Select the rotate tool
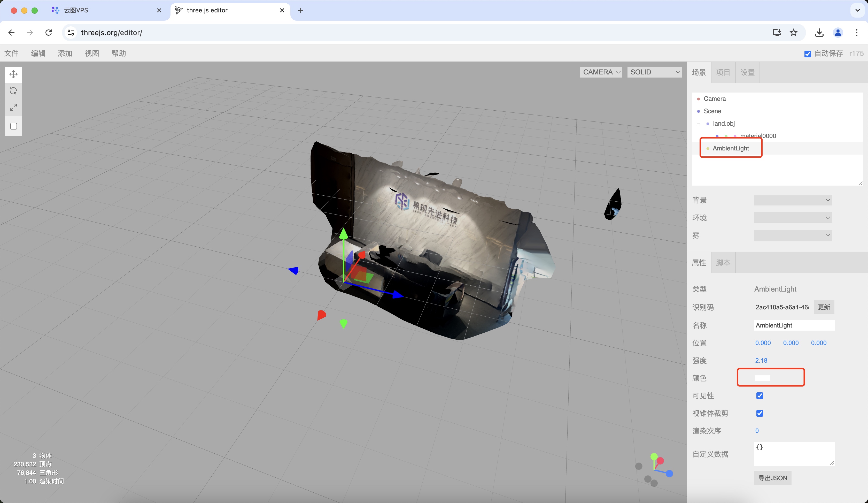868x503 pixels. [13, 91]
